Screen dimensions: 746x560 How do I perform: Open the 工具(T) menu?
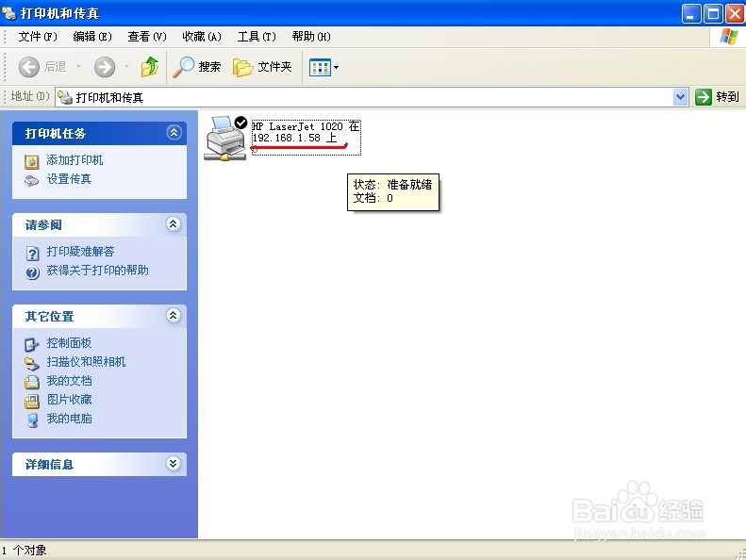tap(257, 37)
